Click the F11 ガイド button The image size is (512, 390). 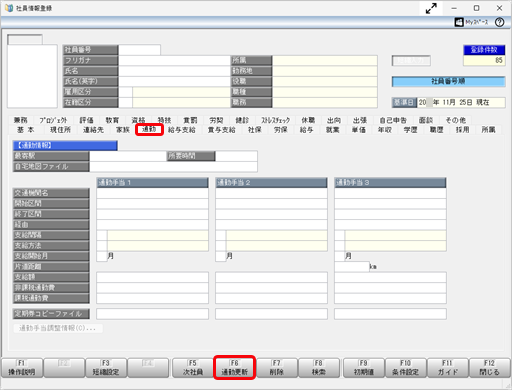pos(448,368)
